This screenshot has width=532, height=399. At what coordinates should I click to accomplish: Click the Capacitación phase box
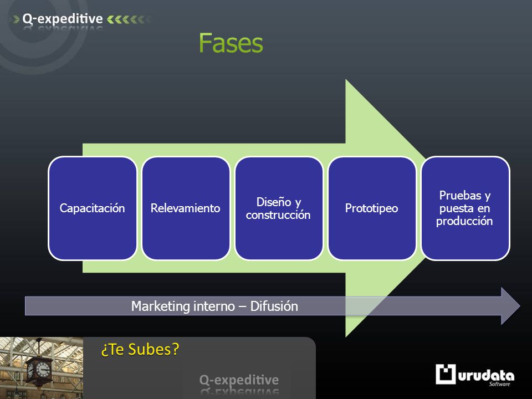click(x=93, y=208)
